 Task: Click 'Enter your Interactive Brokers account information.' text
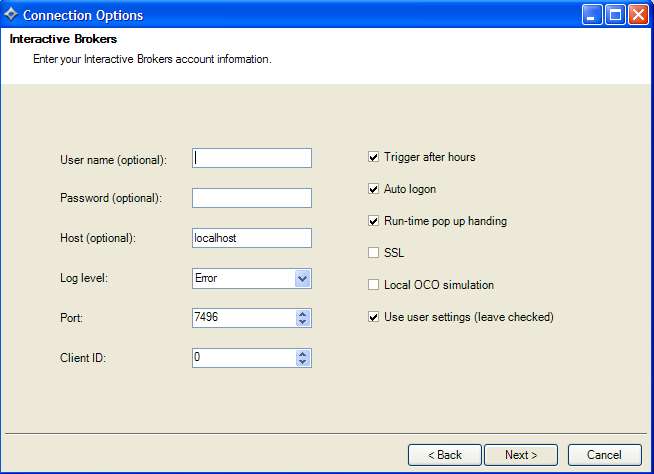coord(152,59)
